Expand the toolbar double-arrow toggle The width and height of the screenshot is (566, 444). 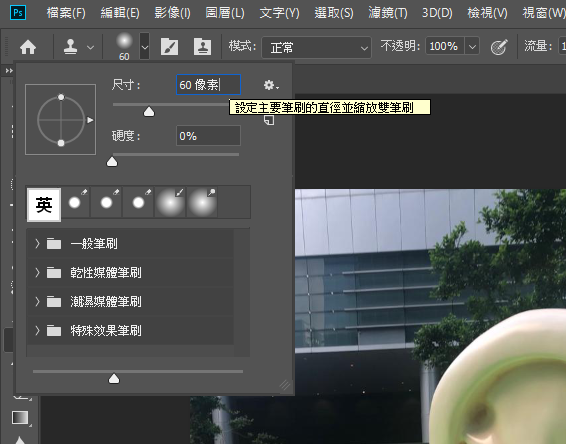point(9,70)
